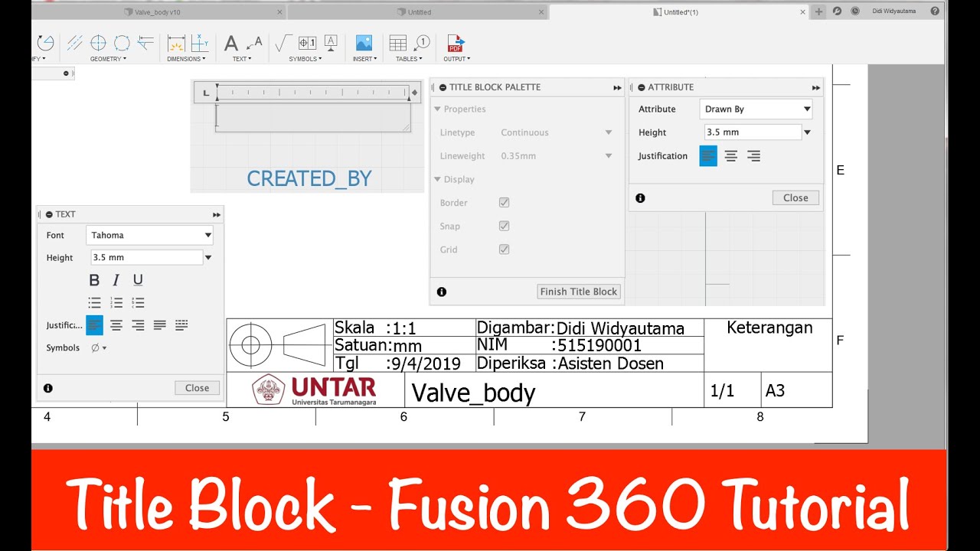Collapse the Properties section
Image resolution: width=980 pixels, height=551 pixels.
pyautogui.click(x=438, y=109)
